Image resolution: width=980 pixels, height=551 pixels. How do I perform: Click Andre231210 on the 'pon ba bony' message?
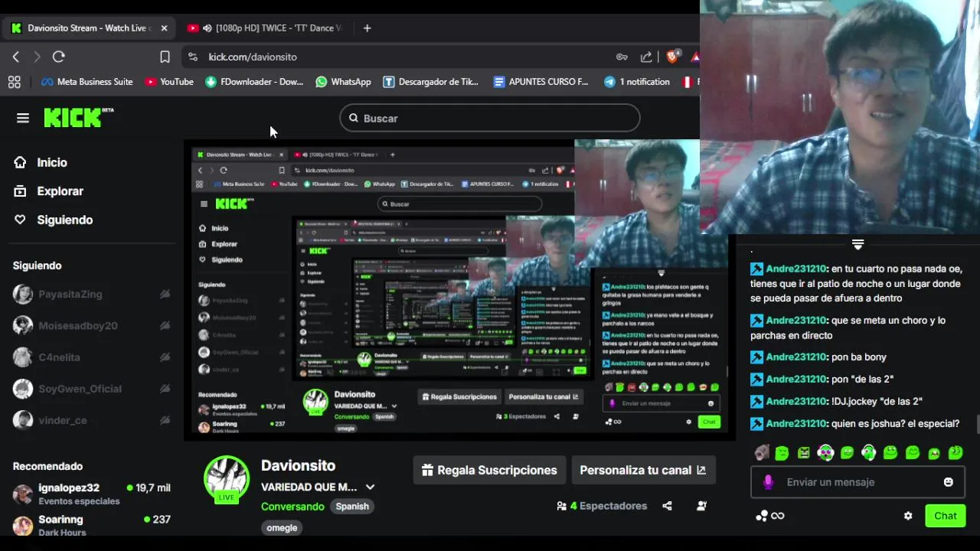tap(795, 357)
